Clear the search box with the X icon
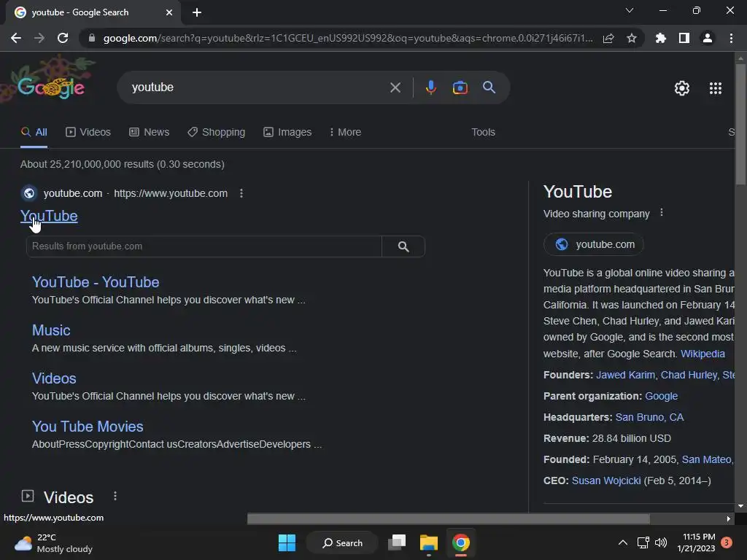 [x=395, y=87]
